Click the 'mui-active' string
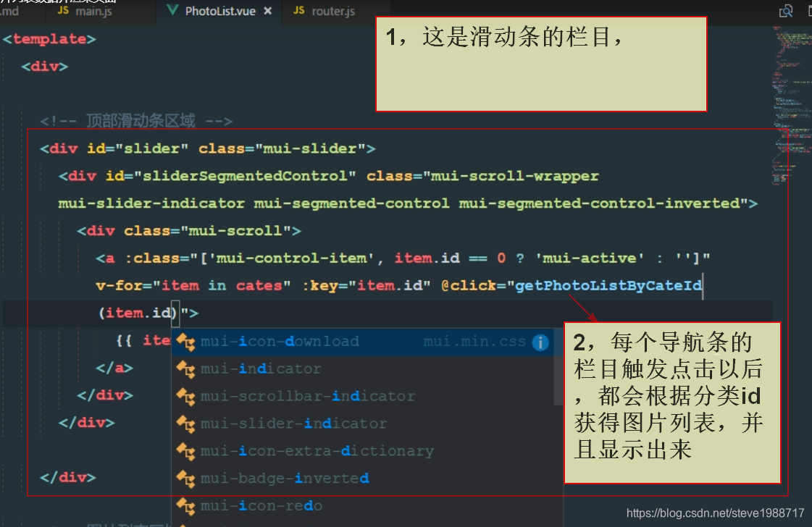 pyautogui.click(x=590, y=258)
